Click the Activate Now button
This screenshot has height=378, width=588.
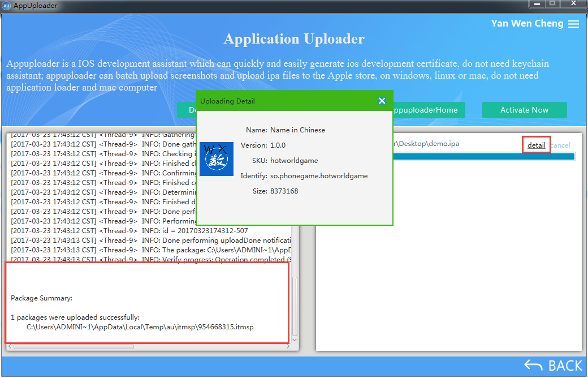pos(524,110)
